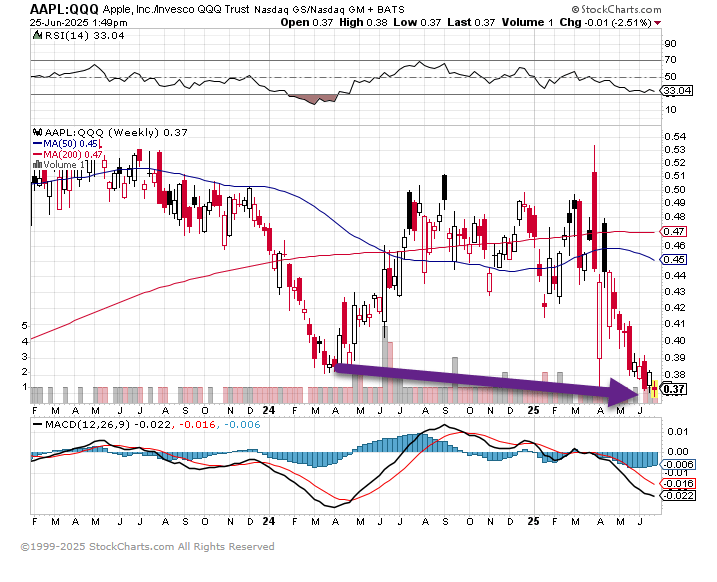
Task: Click the black MACD line legend marker
Action: 37,425
